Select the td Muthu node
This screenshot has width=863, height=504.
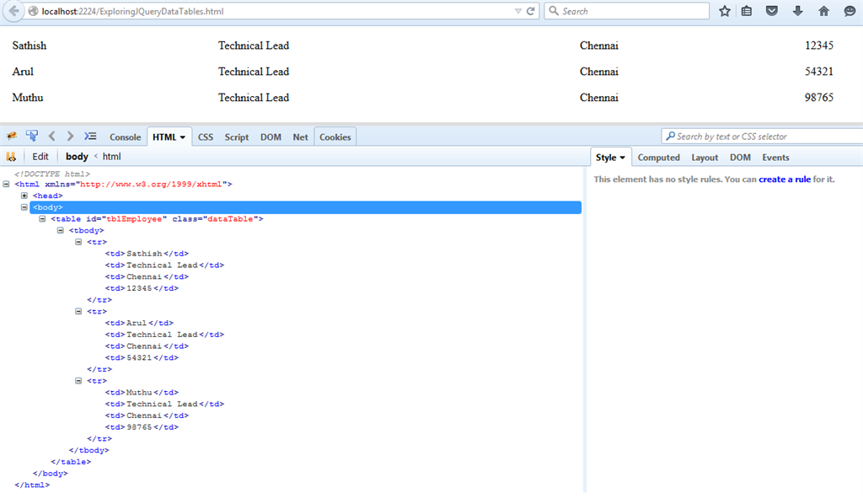(142, 392)
